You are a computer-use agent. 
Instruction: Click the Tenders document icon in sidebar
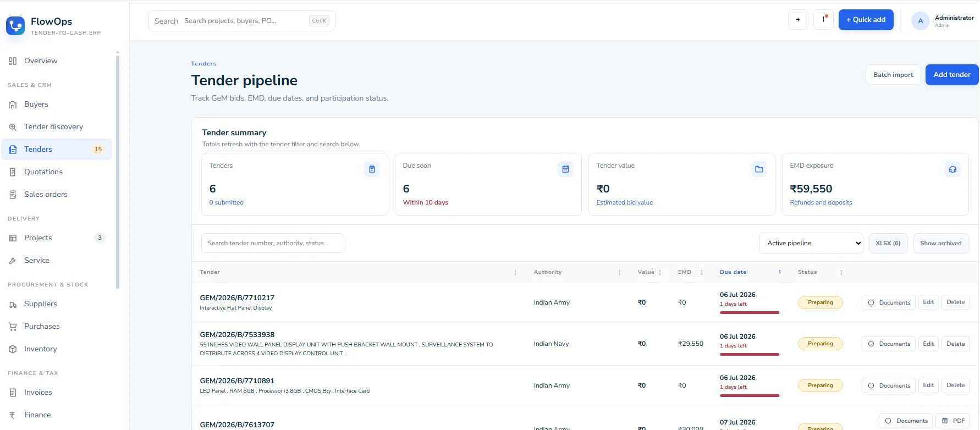pos(13,150)
